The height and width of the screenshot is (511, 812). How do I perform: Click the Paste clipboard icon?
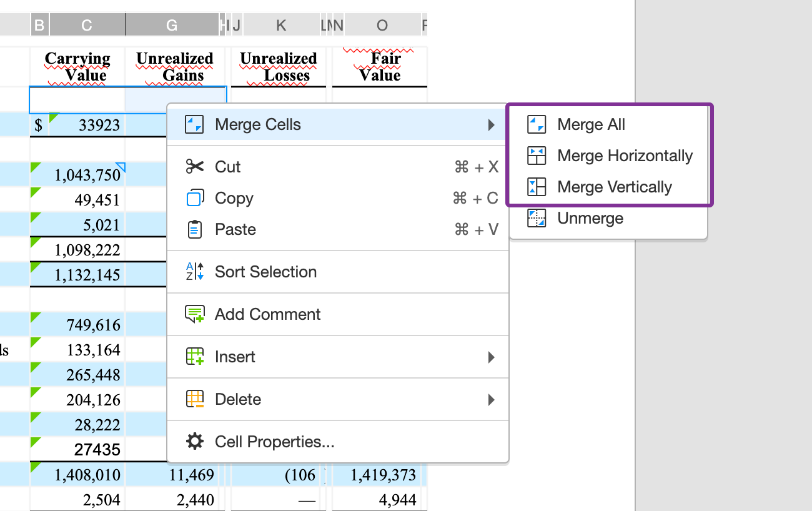pos(194,229)
